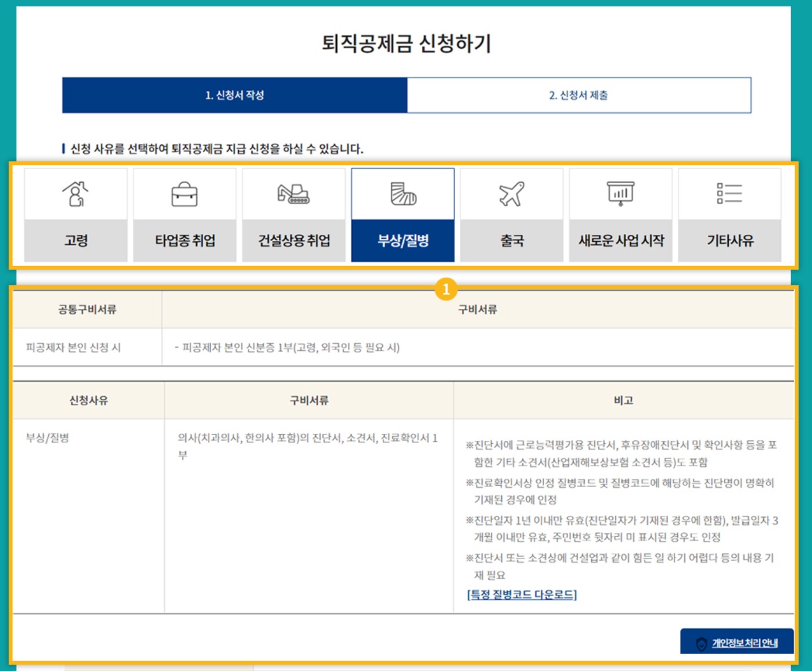
Task: Click the 부상/질병 bandaged arm icon
Action: (x=403, y=194)
